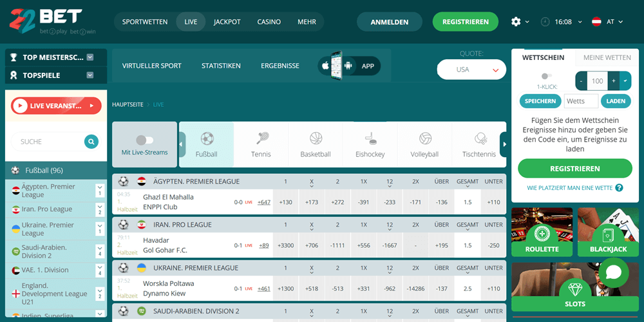Click the help question mark icon
This screenshot has width=644, height=322.
(619, 188)
